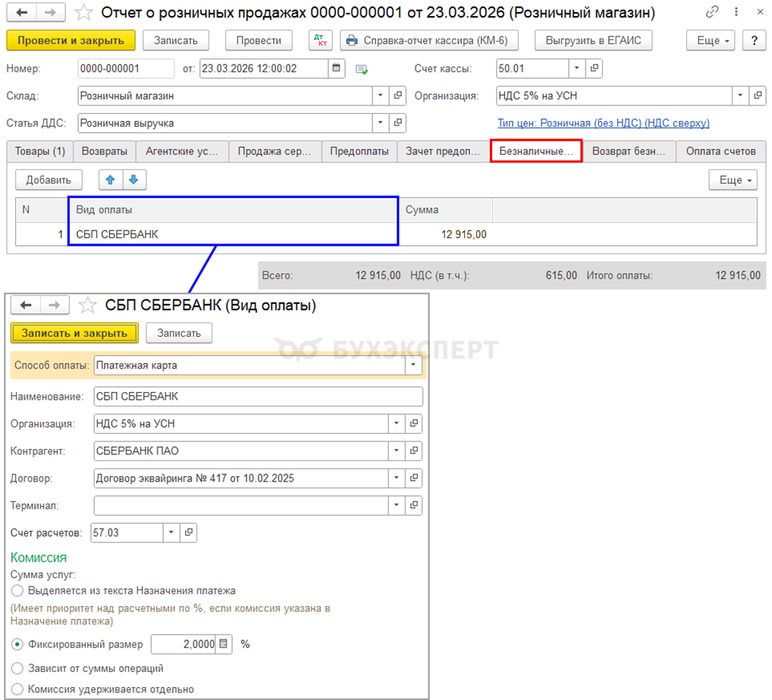
Task: Select СБП СБЕРБАНК row in payments table
Action: click(386, 234)
